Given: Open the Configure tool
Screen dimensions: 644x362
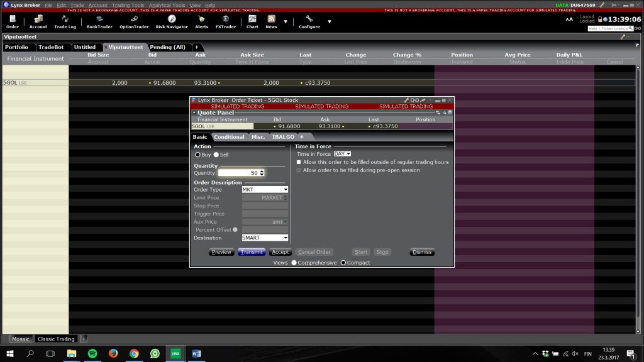Looking at the screenshot, I should click(309, 22).
